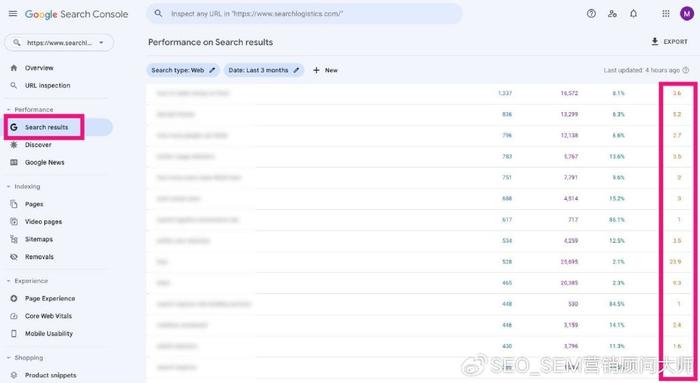Screen dimensions: 700x383
Task: Open the property selector dropdown
Action: [59, 43]
